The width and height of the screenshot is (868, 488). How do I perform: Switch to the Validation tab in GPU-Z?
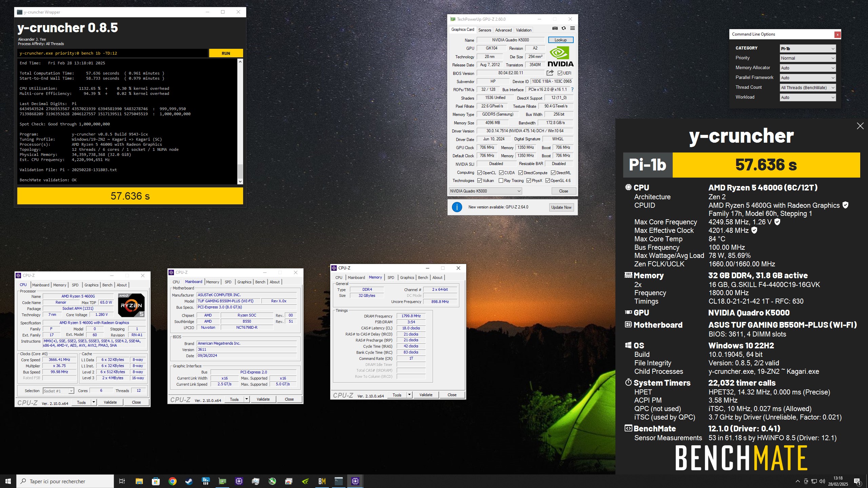(524, 30)
